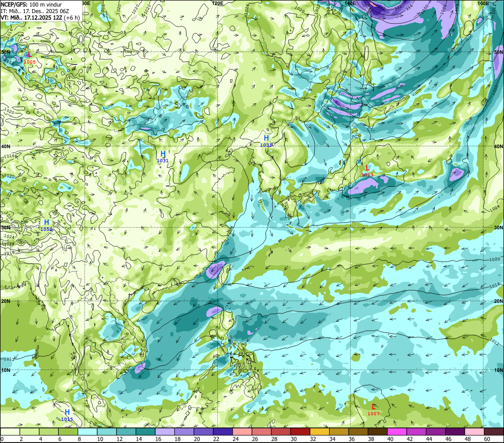Viewport: 504px width, 443px height.
Task: Click the H 1031 marker left of 120E
Action: [x=163, y=154]
